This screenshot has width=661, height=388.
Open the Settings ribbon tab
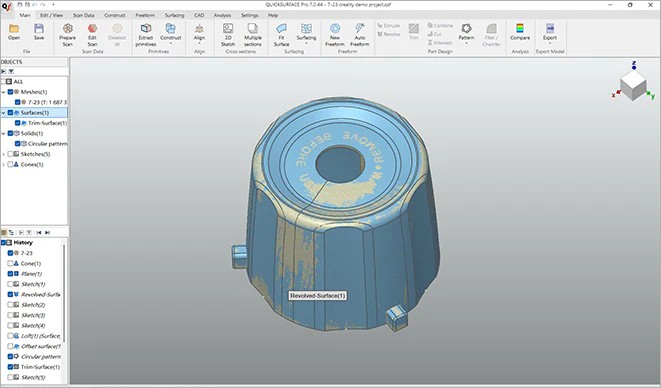tap(250, 15)
